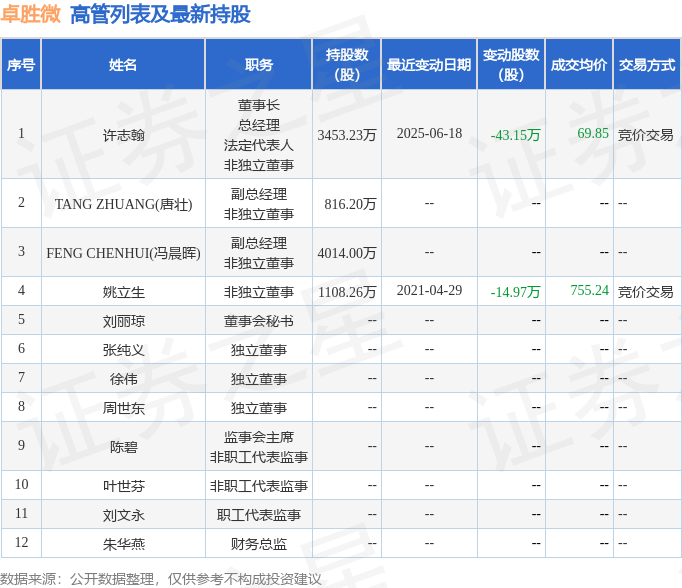Click 独立董事 title of 徐伟

coord(259,379)
